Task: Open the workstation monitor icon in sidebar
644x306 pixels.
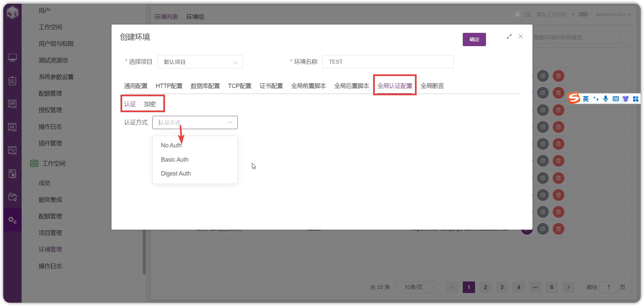Action: pos(13,58)
